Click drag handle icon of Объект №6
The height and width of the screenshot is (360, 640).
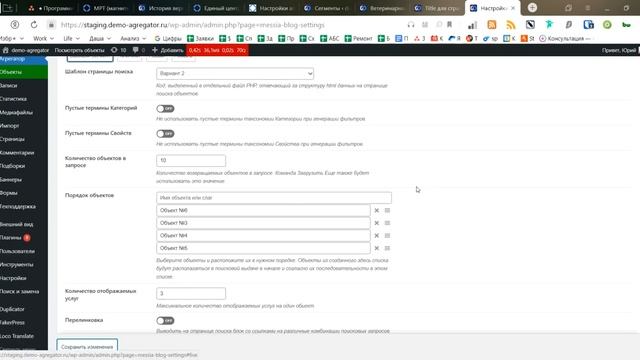(387, 210)
